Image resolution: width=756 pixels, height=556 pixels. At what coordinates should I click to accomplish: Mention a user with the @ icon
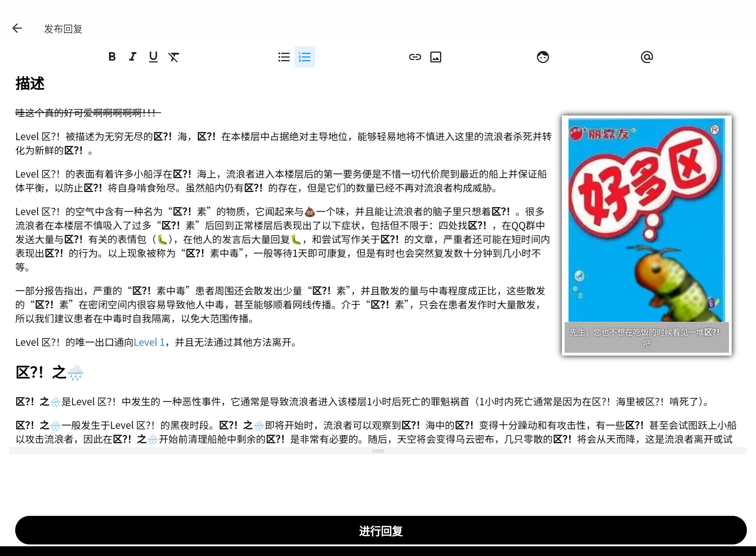tap(647, 57)
